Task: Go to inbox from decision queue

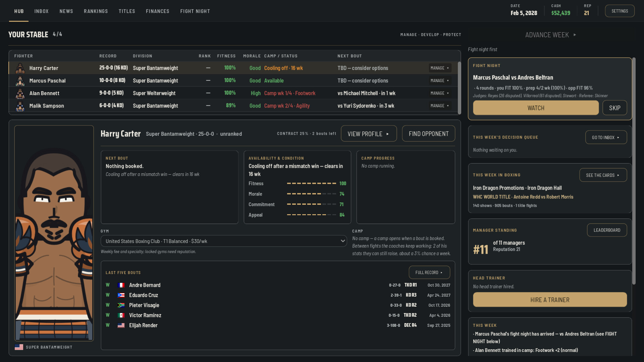Action: pos(606,137)
